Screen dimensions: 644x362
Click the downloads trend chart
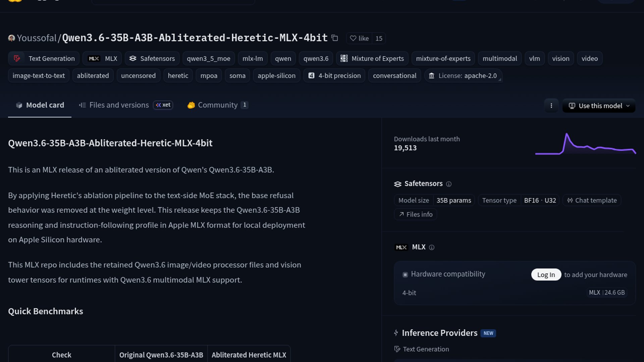coord(585,144)
